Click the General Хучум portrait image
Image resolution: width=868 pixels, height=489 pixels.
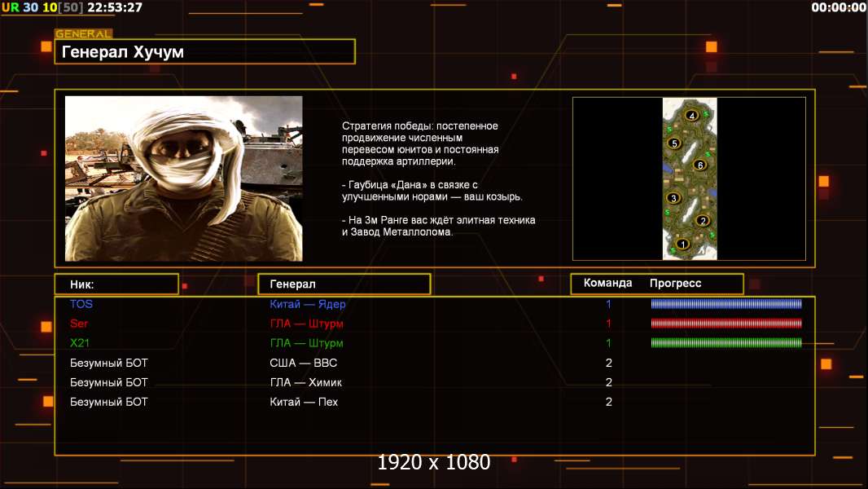[183, 178]
